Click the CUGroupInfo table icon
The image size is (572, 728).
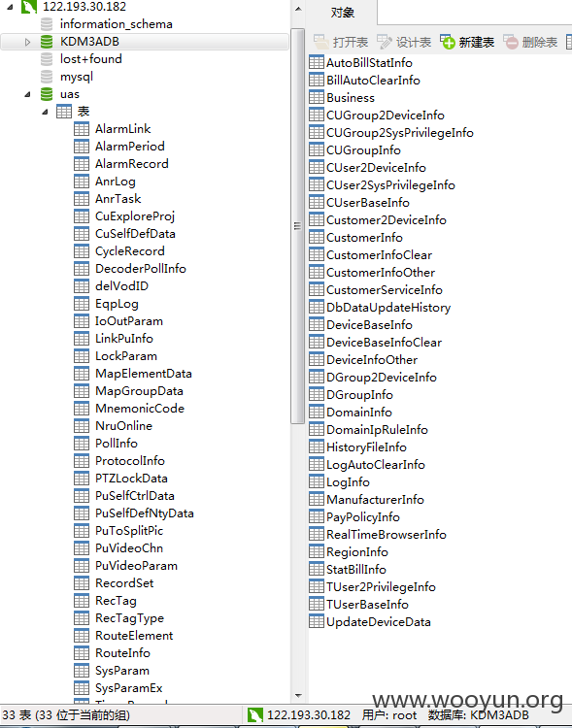[x=317, y=149]
